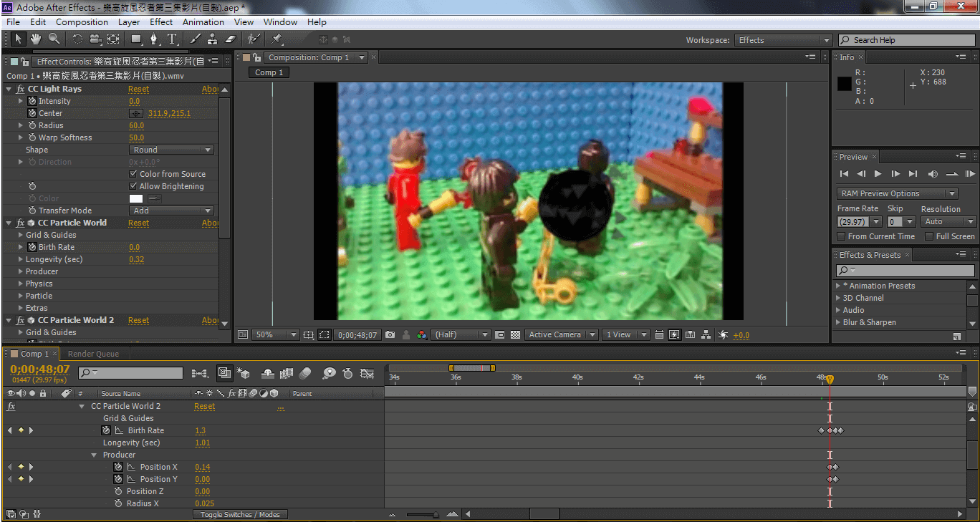
Task: Click Toggle Switches / Modes button
Action: click(240, 514)
